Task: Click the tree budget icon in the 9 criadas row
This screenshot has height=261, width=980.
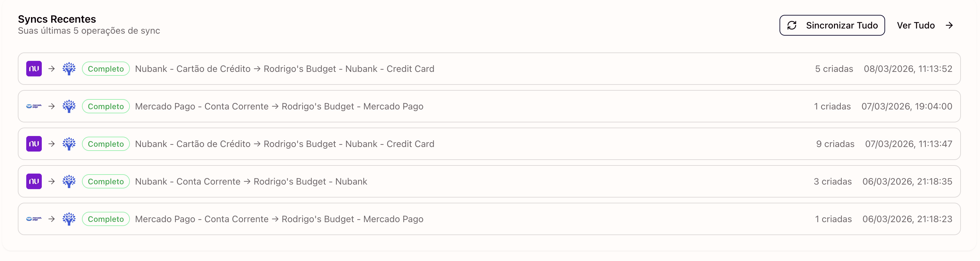Action: tap(69, 144)
